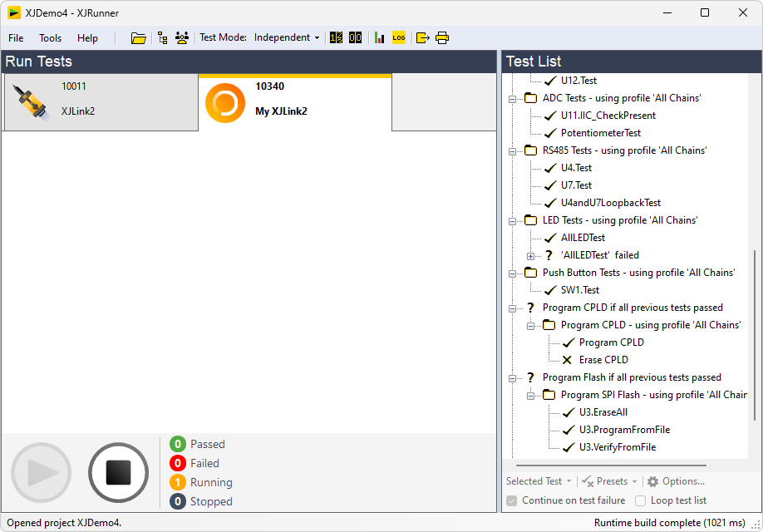Collapse the Program CPLD if passed node

[x=512, y=308]
